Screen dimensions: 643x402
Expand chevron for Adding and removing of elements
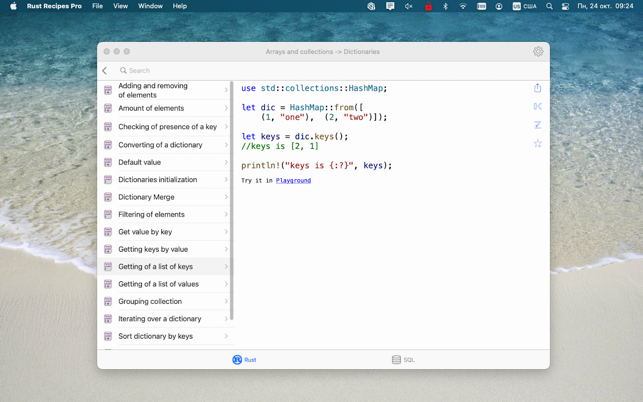(x=226, y=90)
